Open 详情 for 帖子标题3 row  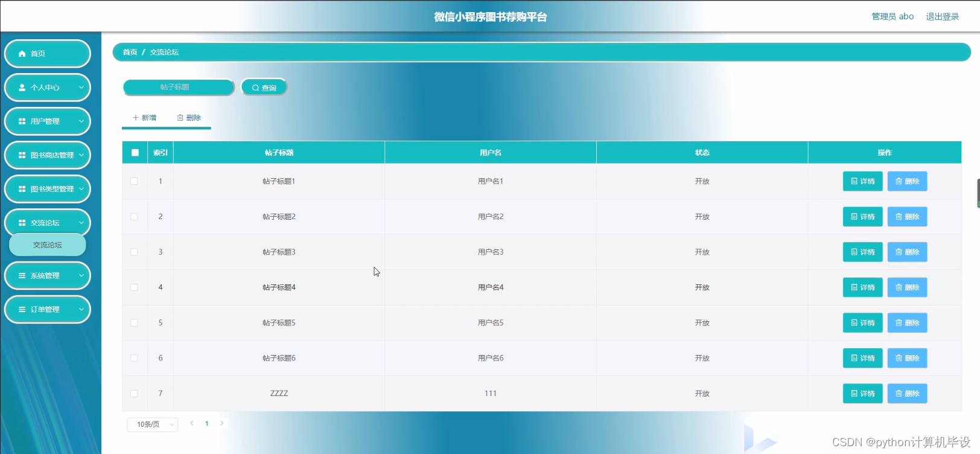tap(862, 252)
